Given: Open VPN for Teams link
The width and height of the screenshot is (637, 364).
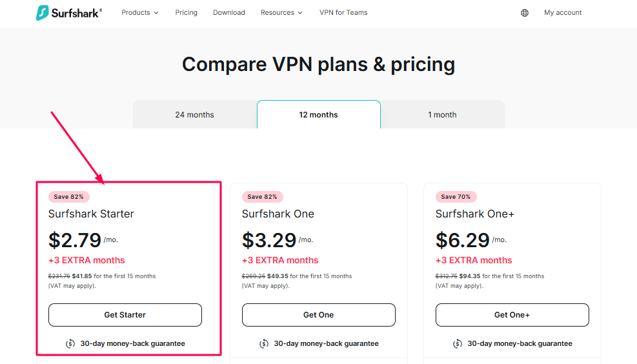Looking at the screenshot, I should pos(343,13).
